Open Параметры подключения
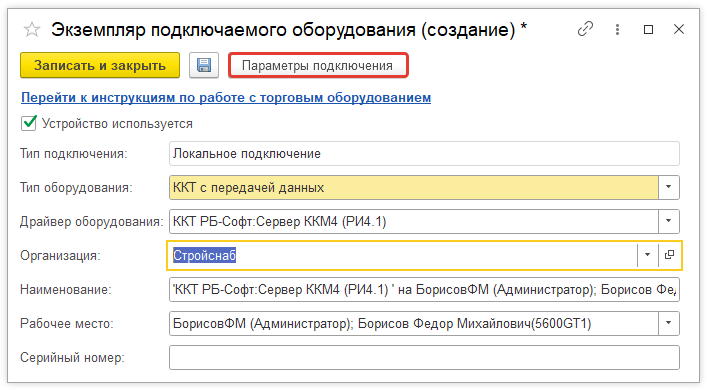 tap(318, 65)
